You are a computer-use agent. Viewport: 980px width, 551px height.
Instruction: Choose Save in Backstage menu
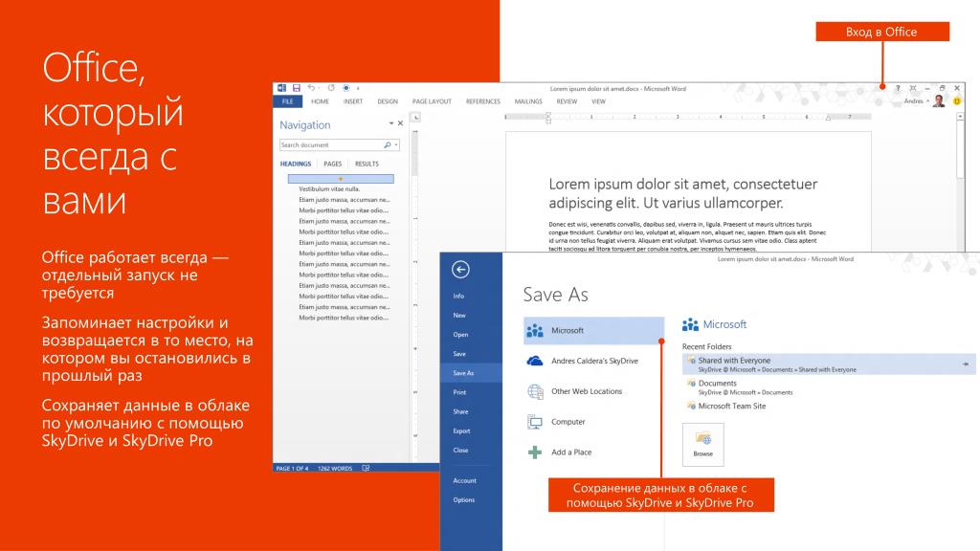tap(459, 354)
